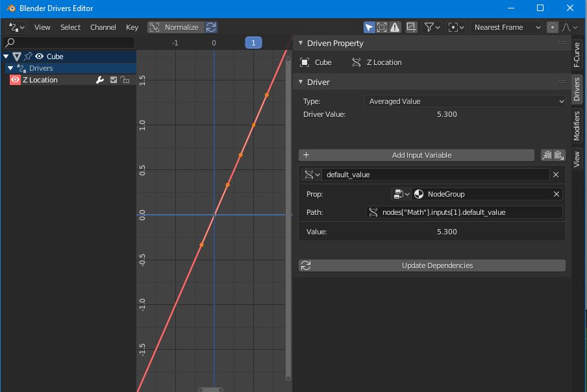This screenshot has width=587, height=392.
Task: Switch to the View sidebar tab
Action: 577,159
